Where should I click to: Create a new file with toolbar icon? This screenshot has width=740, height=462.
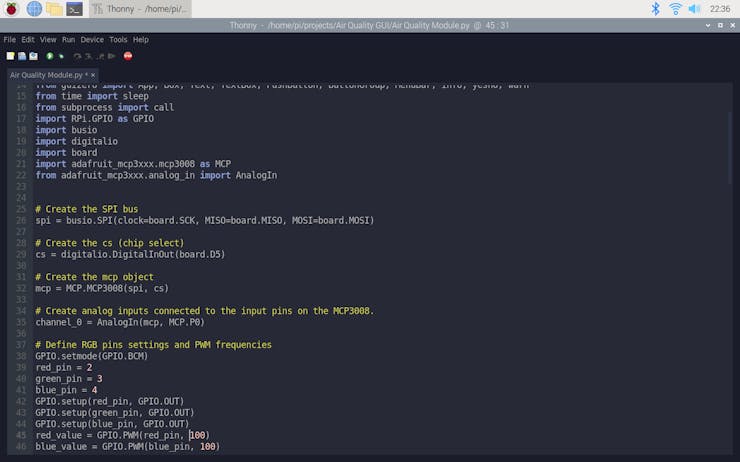10,56
